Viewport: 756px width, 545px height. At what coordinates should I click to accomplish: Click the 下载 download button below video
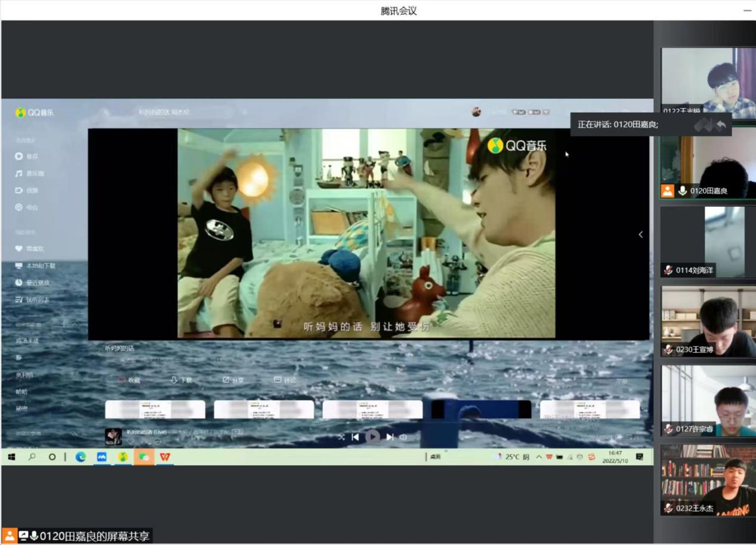(x=181, y=380)
